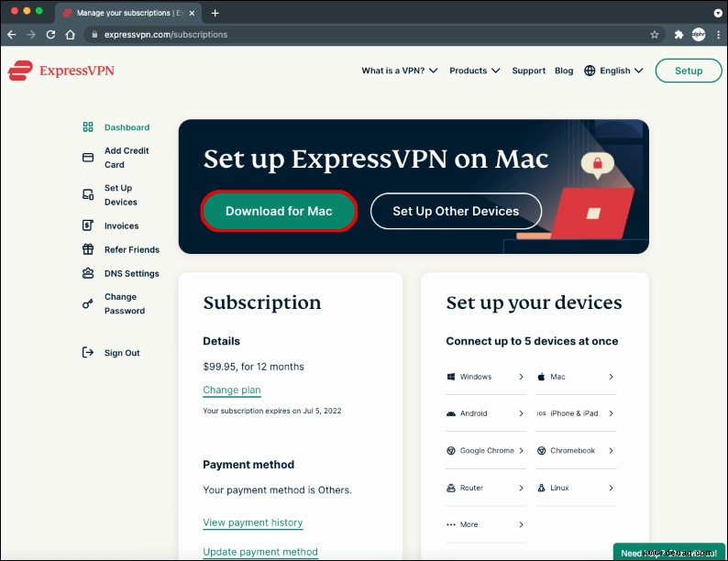Click the DNS Settings icon

(88, 273)
